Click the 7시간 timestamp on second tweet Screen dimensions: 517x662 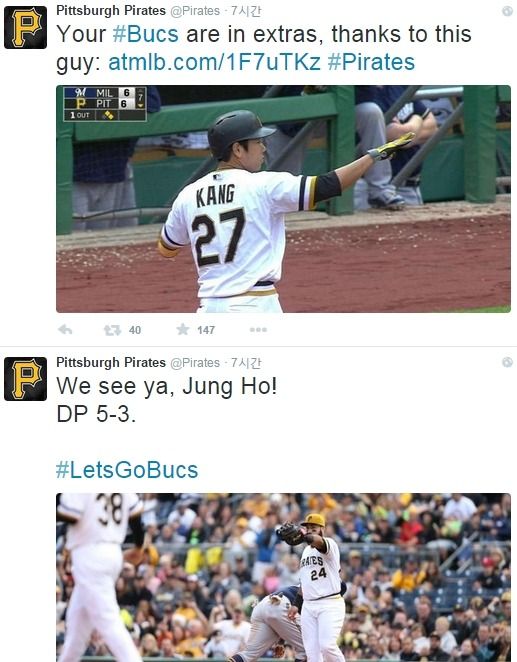coord(246,363)
